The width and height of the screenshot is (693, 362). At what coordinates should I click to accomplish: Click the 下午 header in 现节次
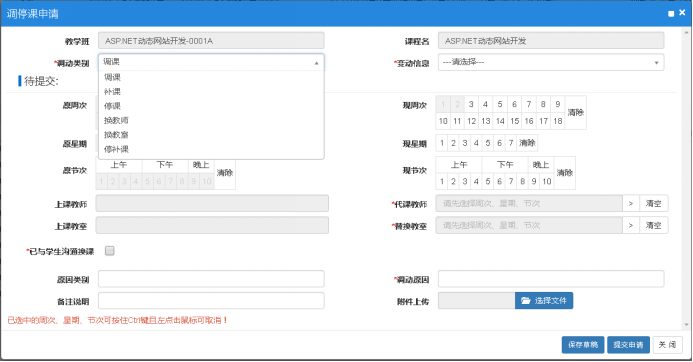505,165
